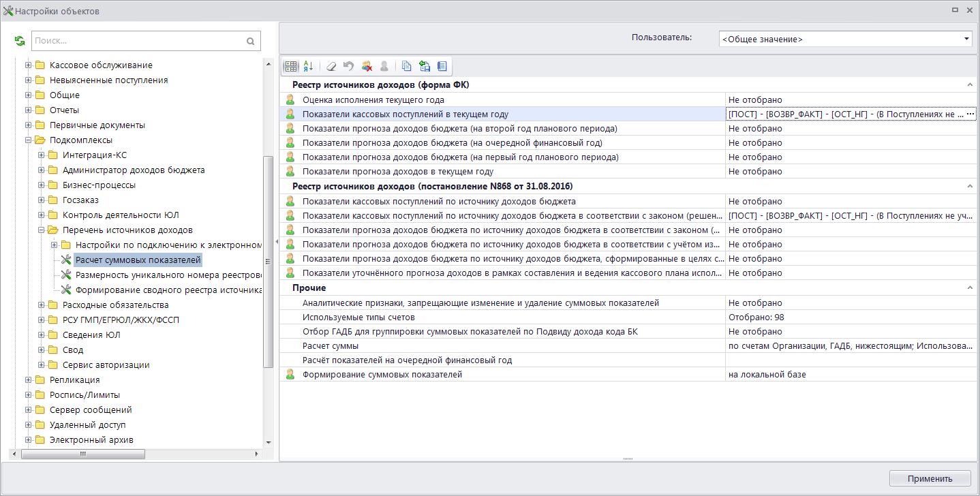Click the undo arrow icon
This screenshot has width=980, height=496.
pos(349,66)
